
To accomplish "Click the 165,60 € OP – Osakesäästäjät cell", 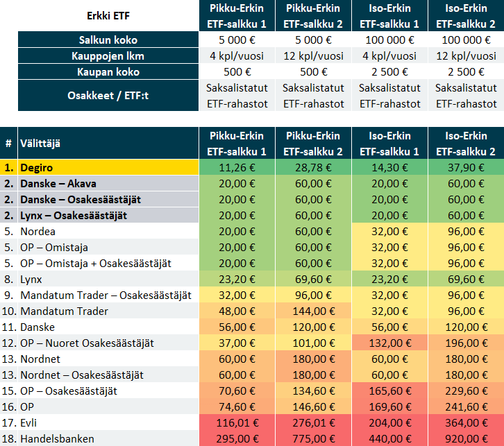I will 389,391.
